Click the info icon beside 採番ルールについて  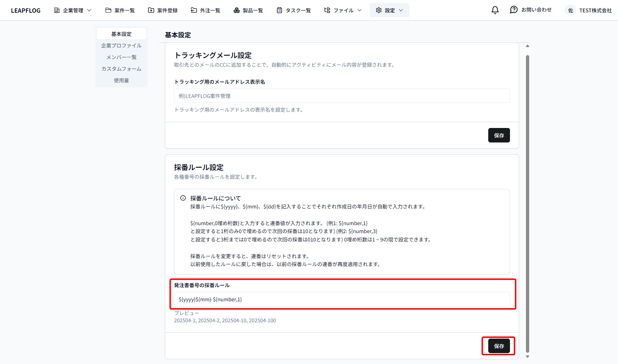(x=182, y=198)
